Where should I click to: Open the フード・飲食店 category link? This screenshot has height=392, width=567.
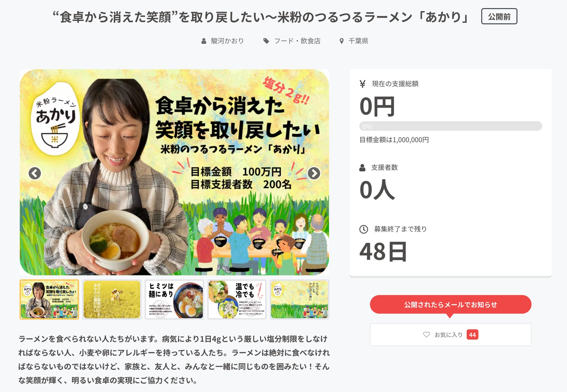pyautogui.click(x=297, y=41)
